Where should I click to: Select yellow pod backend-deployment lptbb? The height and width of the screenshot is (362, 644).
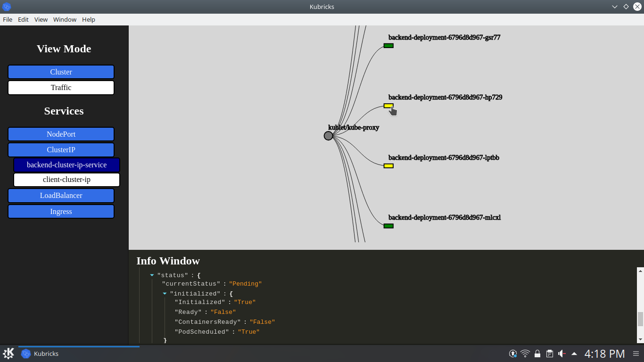coord(388,166)
